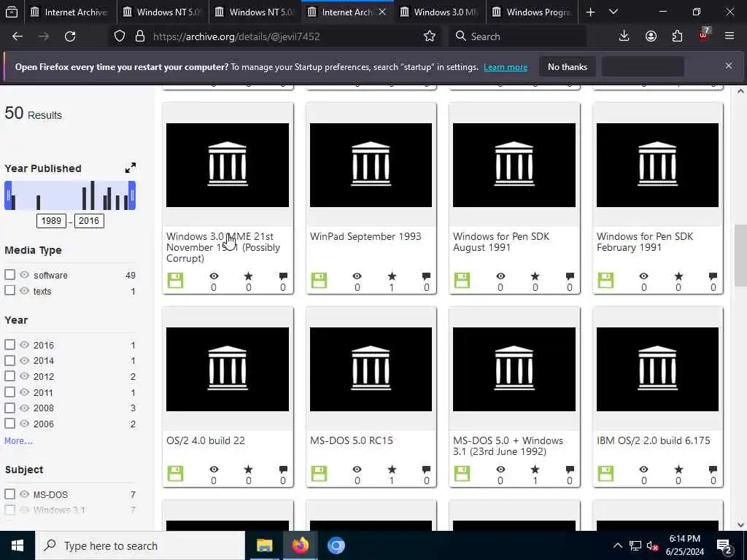Check the texts media type checkbox
The height and width of the screenshot is (560, 747).
click(9, 290)
